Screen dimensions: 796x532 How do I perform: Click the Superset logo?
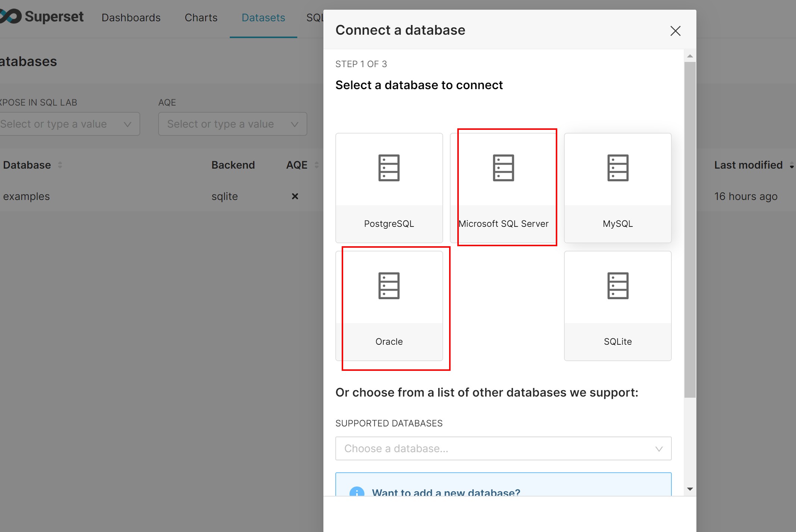tap(42, 16)
